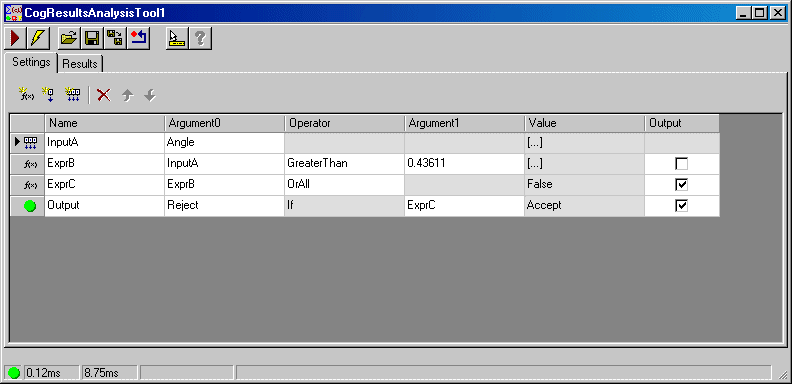
Task: Enable Output checkbox for ExprB
Action: coord(681,164)
